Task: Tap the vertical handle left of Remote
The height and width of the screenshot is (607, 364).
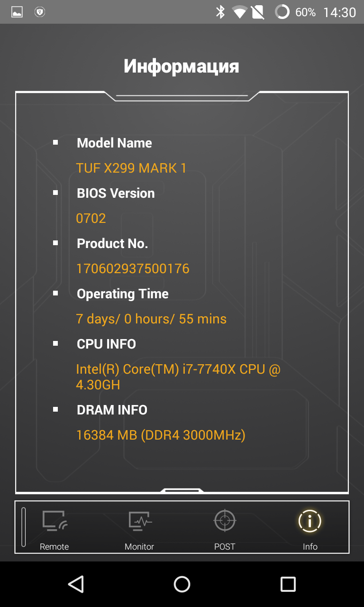Action: point(24,527)
